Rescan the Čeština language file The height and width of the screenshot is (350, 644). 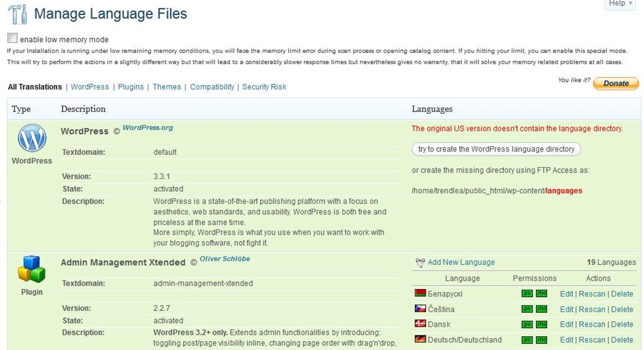(592, 309)
